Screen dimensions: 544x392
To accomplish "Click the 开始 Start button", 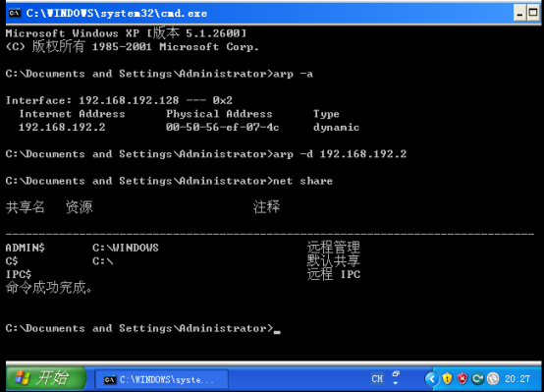I will click(46, 378).
